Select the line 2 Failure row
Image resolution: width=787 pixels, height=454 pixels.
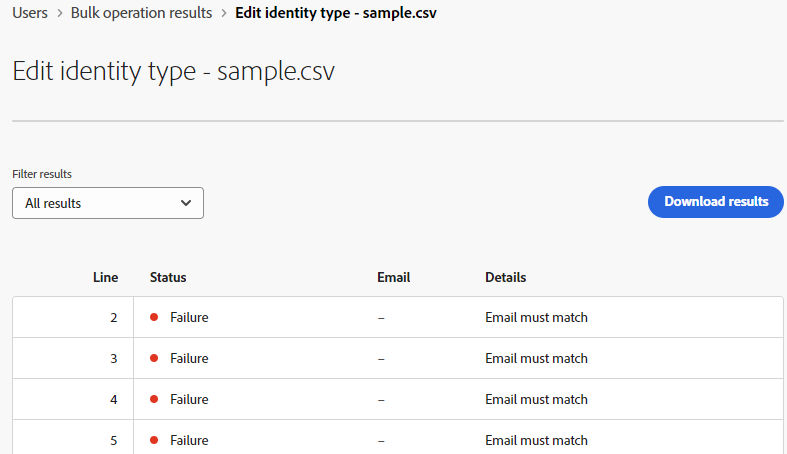coord(398,317)
